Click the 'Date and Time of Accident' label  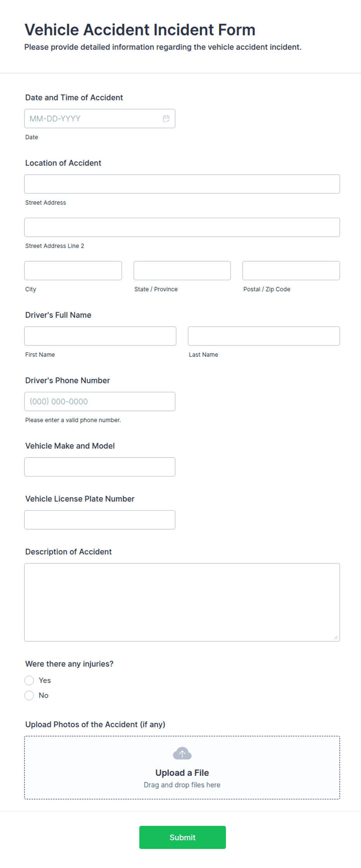74,97
